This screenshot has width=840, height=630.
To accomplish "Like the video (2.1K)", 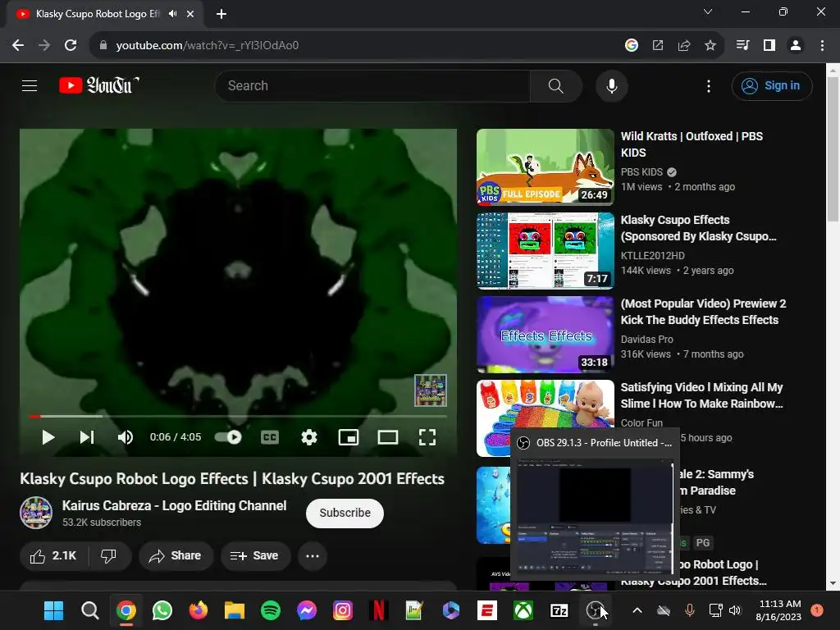I will coord(53,555).
